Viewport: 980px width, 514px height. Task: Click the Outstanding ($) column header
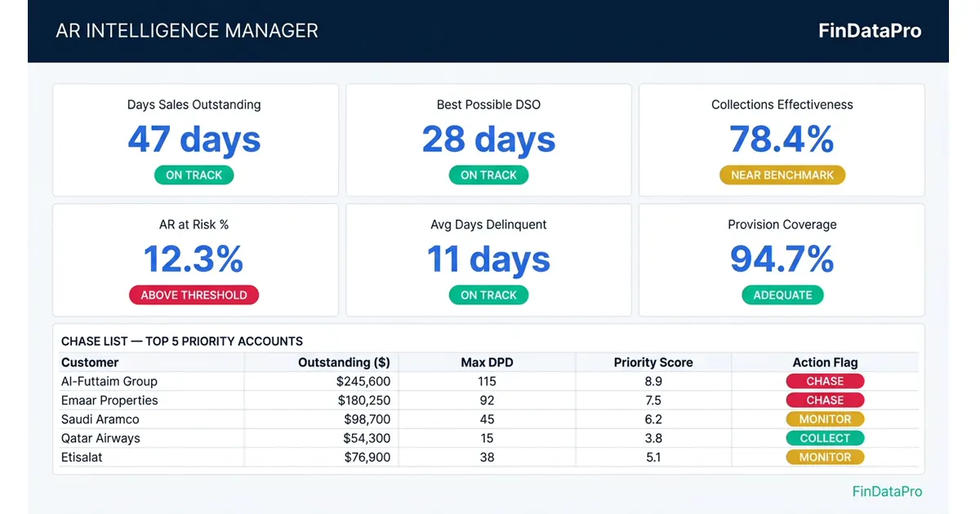coord(344,362)
